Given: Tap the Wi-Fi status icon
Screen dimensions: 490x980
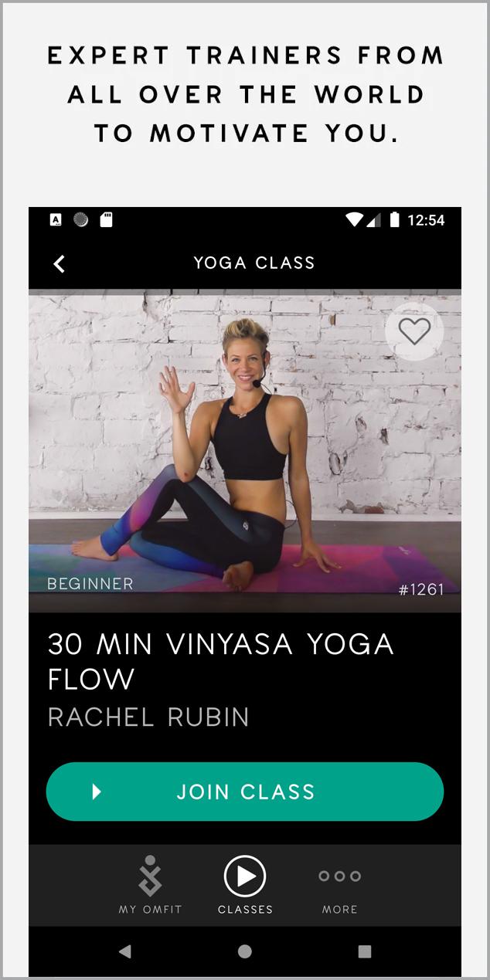Looking at the screenshot, I should pos(354,220).
